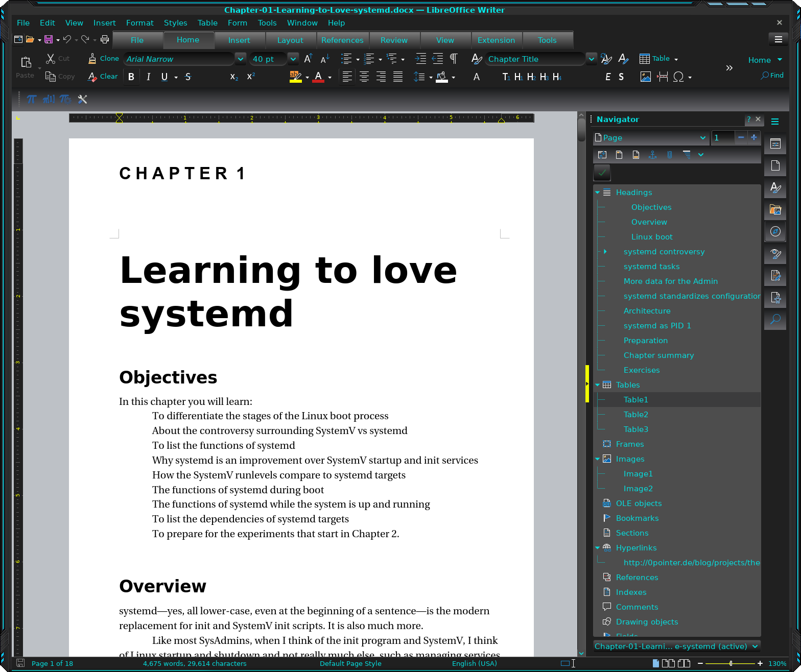Open the Chapter Title paragraph style dropdown
The height and width of the screenshot is (672, 801).
click(591, 59)
